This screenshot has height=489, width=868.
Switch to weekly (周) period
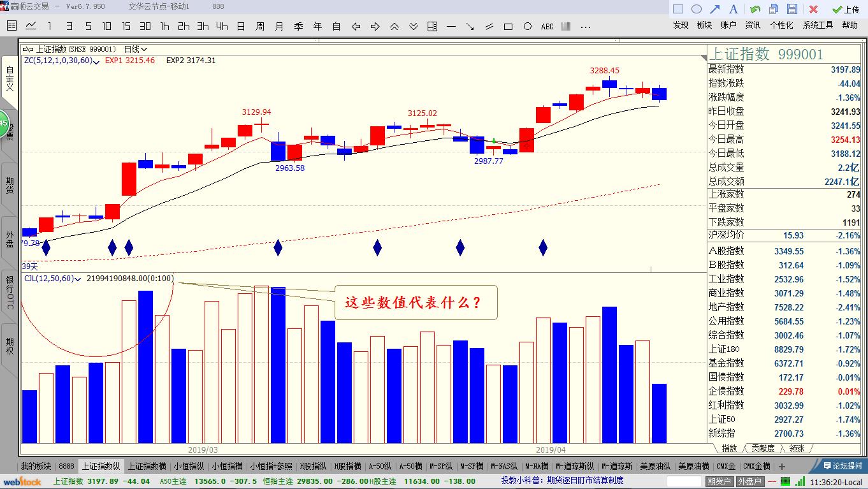[x=260, y=26]
